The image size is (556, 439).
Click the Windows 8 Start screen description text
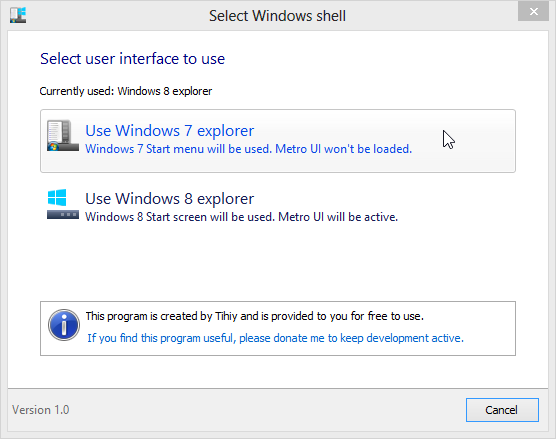point(241,217)
